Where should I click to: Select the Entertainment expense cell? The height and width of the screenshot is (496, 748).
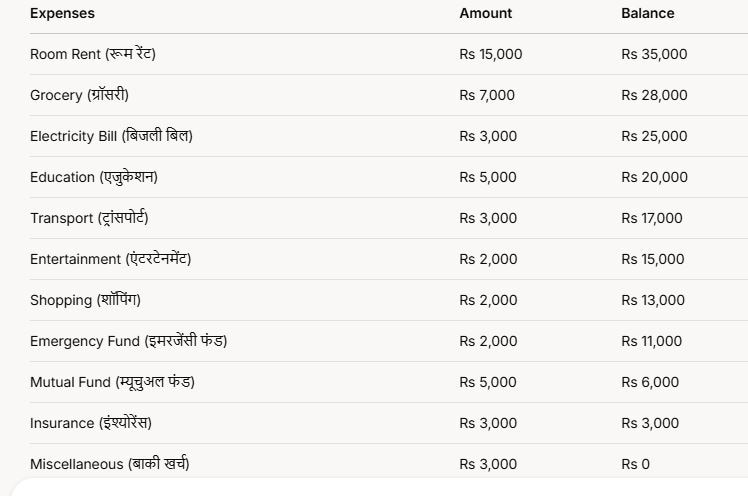(110, 259)
